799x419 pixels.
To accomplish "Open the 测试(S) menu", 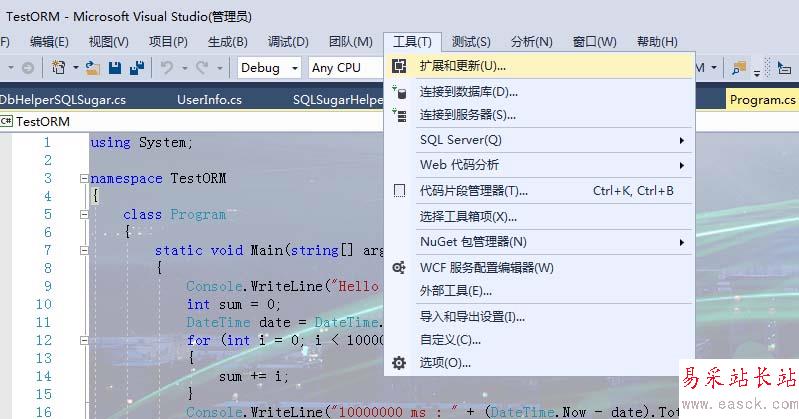I will tap(471, 41).
